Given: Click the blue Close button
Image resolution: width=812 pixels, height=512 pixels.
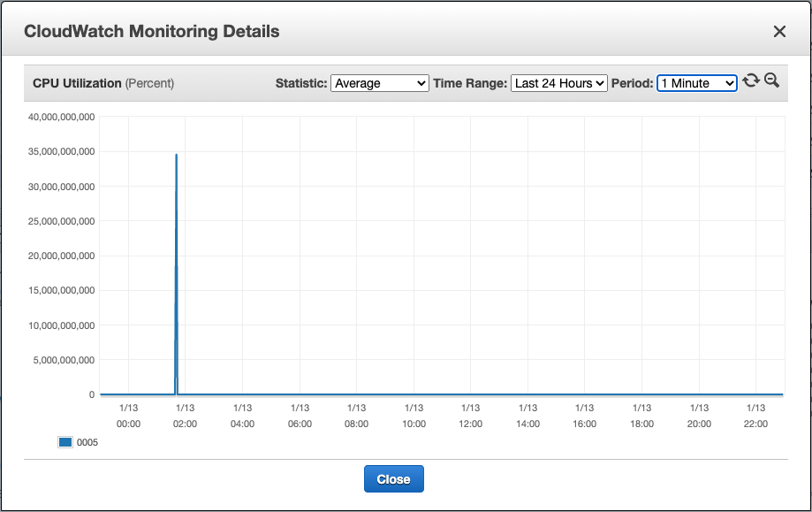Looking at the screenshot, I should [x=393, y=478].
